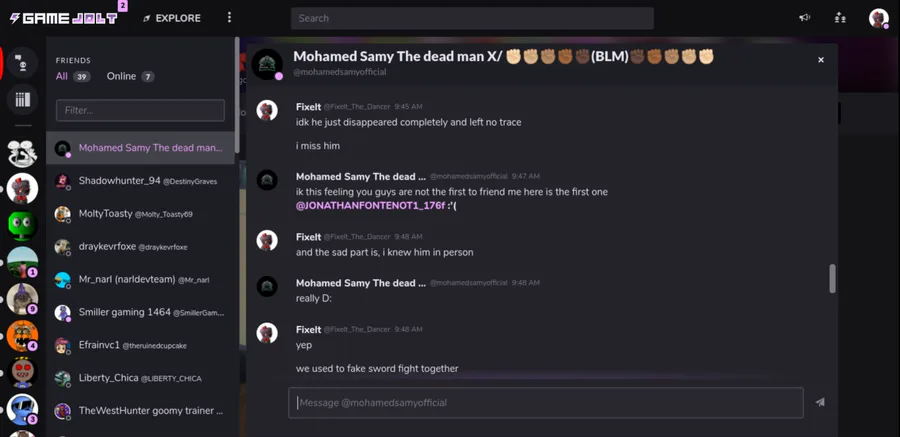Screen dimensions: 900x437
Task: Open the orange Freddy community icon
Action: tap(22, 335)
